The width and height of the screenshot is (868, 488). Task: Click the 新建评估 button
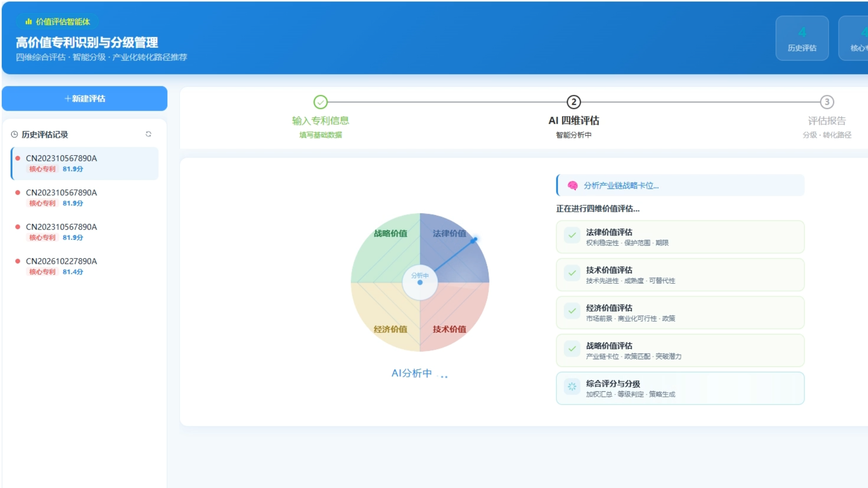click(x=85, y=99)
